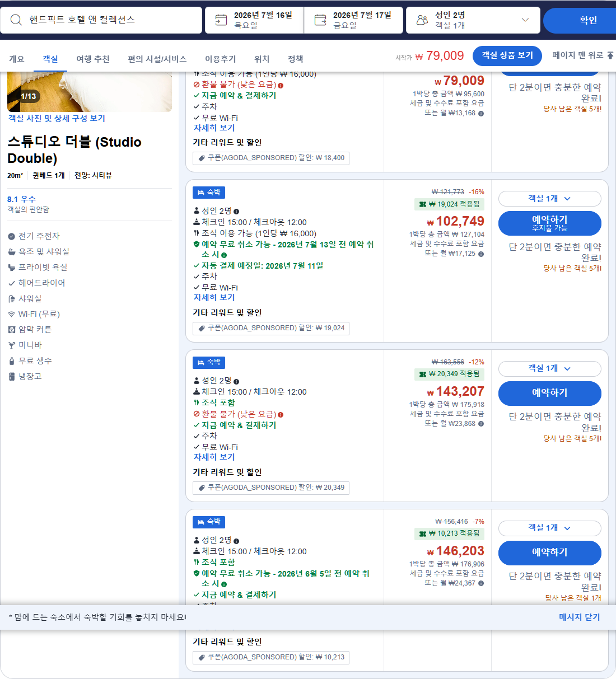Click the guests people icon
Viewport: 616px width, 679px height.
422,20
